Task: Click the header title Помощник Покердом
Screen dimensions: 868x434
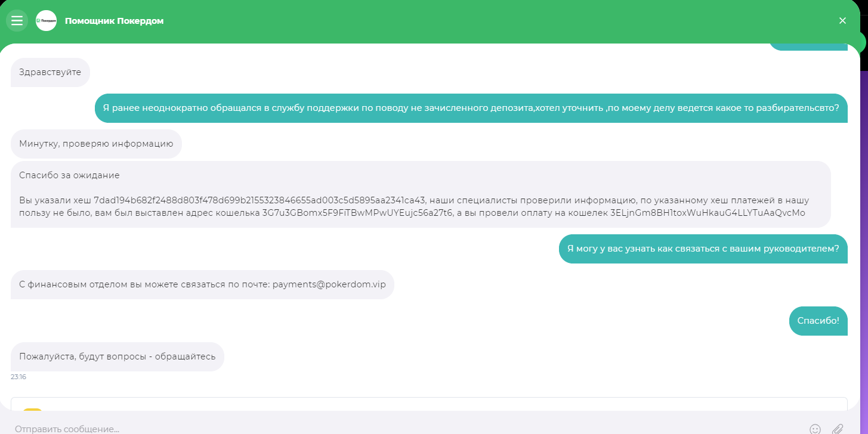Action: (x=114, y=21)
